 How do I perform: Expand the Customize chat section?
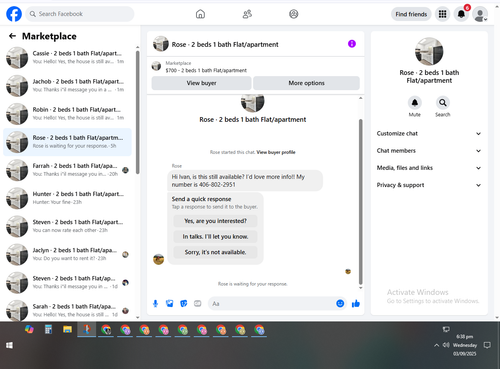pos(429,133)
